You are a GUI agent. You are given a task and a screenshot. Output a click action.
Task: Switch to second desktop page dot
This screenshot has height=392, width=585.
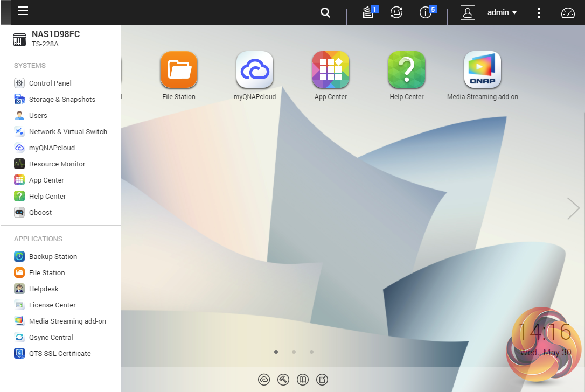(x=294, y=352)
